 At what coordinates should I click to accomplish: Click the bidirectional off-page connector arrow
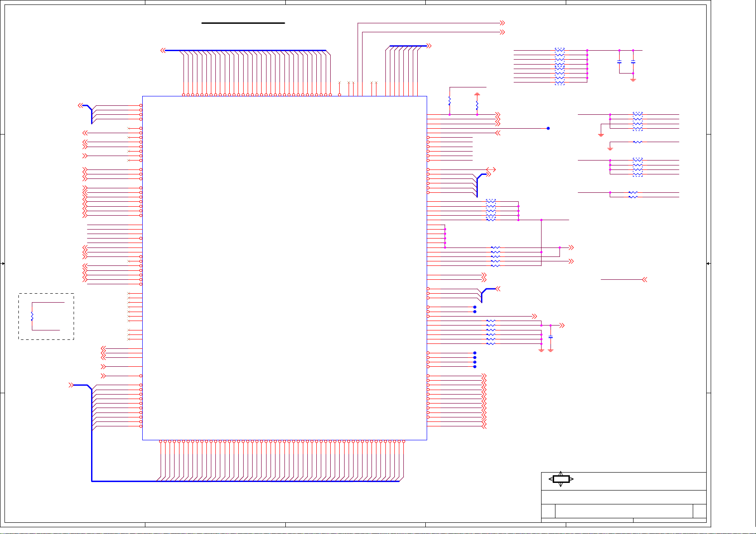(x=491, y=169)
